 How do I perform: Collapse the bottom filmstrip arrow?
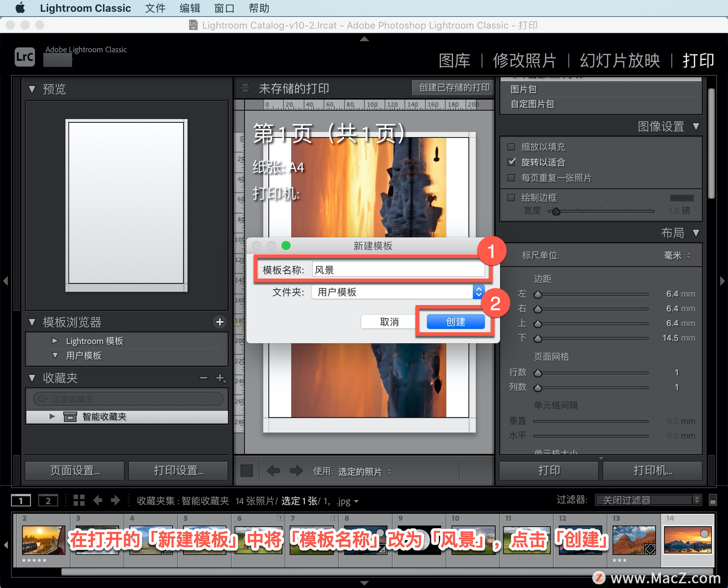pos(364,583)
